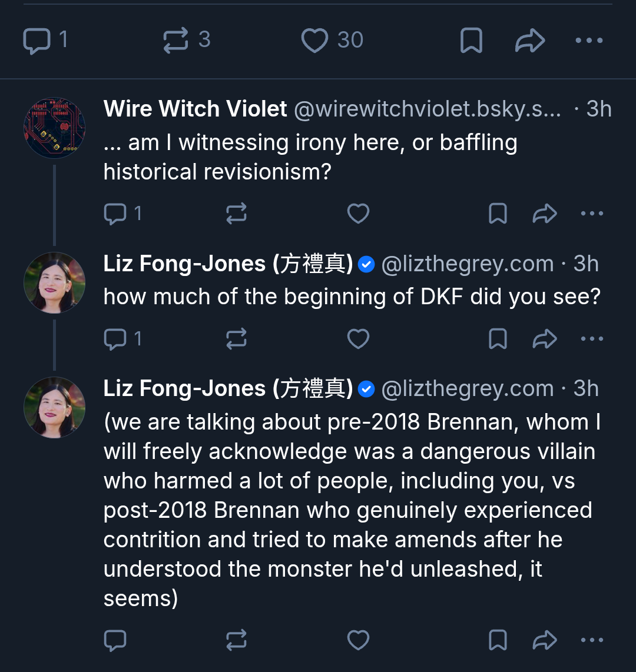
Task: Open more options on 'beginning of DKF' reply
Action: (x=592, y=339)
